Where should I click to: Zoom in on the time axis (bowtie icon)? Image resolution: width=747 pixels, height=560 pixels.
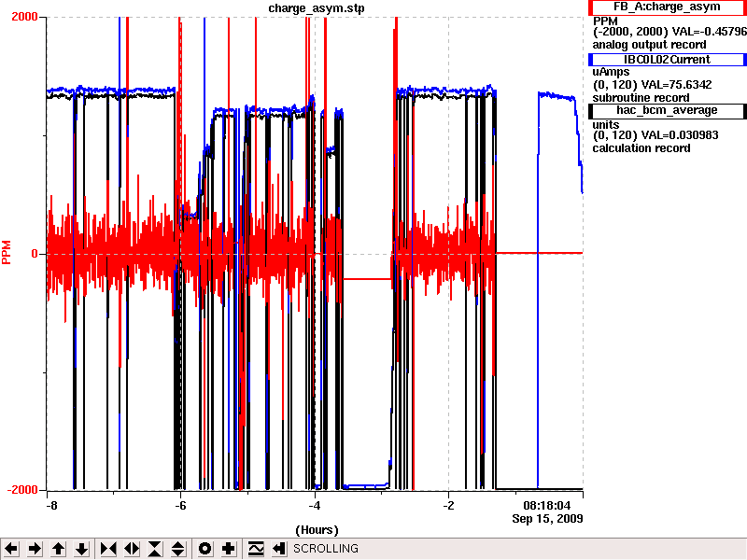(108, 549)
